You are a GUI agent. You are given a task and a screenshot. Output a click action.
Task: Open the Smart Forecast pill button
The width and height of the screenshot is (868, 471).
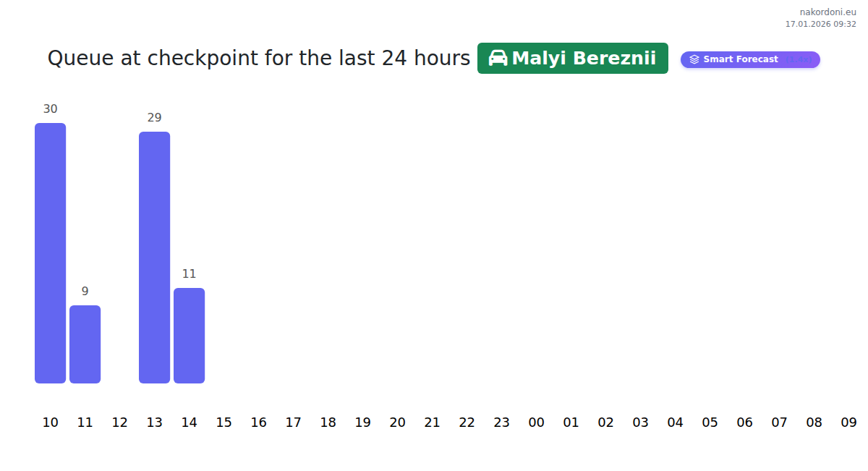point(749,59)
